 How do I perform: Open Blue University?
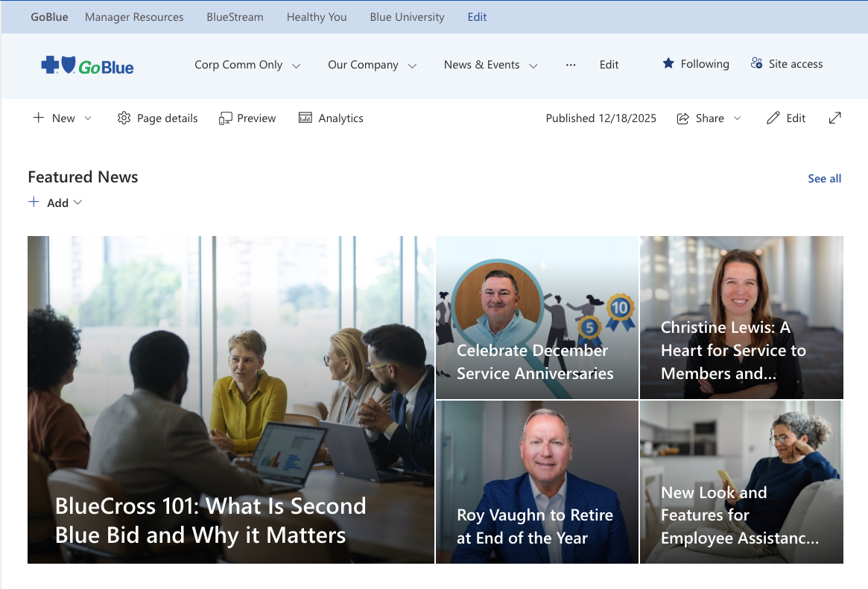point(407,17)
